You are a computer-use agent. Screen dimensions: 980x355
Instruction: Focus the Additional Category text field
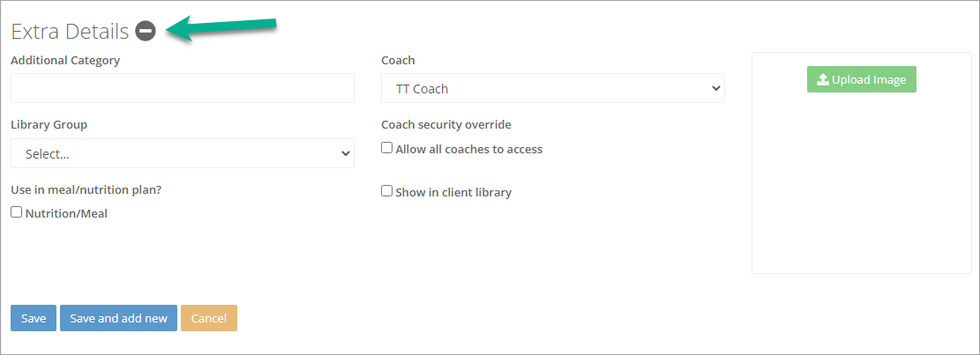click(183, 88)
